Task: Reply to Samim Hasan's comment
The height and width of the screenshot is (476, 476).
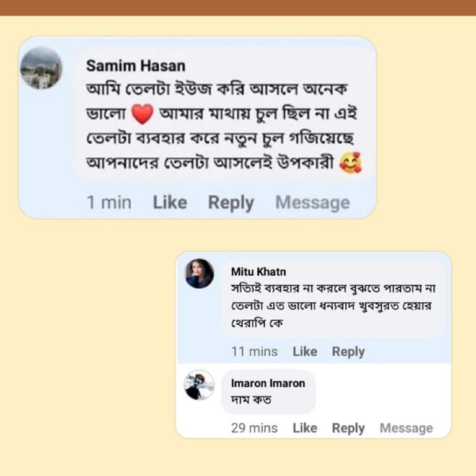Action: 231,203
